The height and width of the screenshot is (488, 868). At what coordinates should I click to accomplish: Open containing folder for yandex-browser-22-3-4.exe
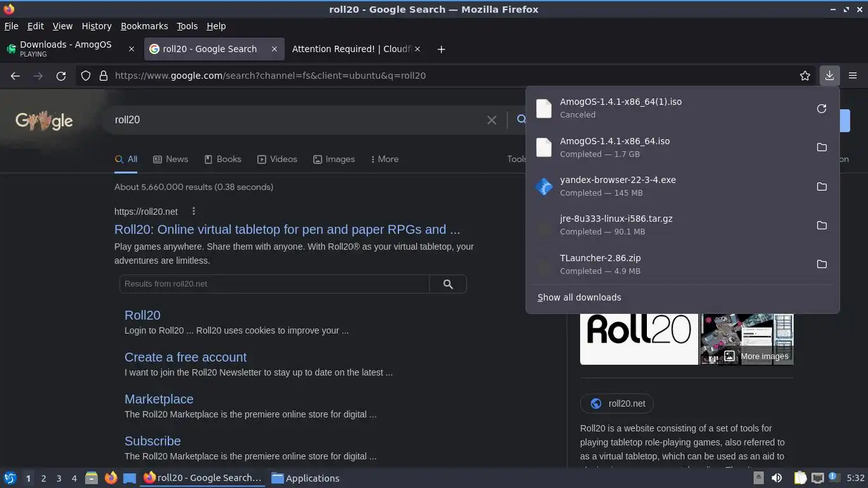822,187
